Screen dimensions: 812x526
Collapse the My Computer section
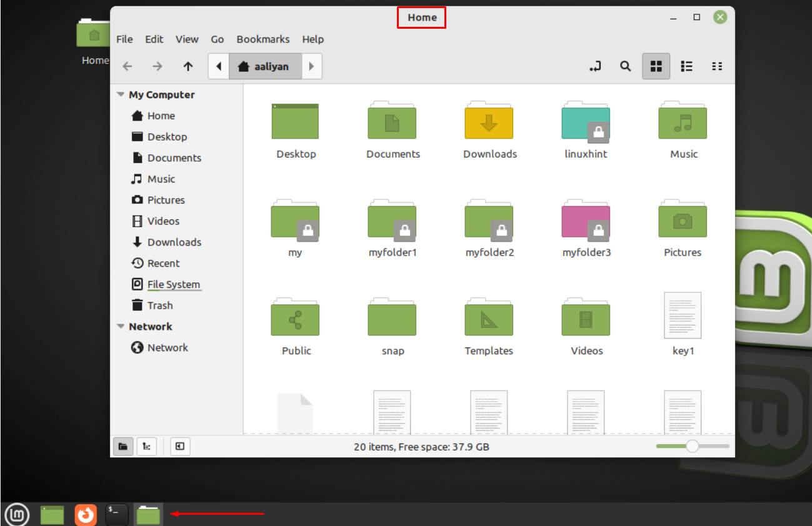click(121, 95)
